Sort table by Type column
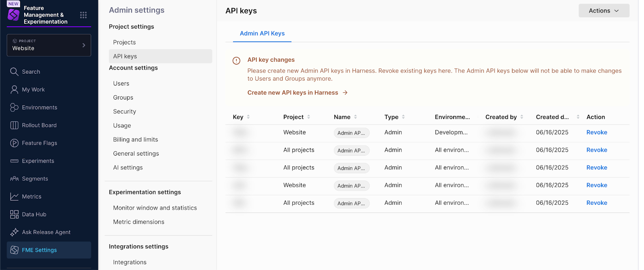 pos(403,117)
